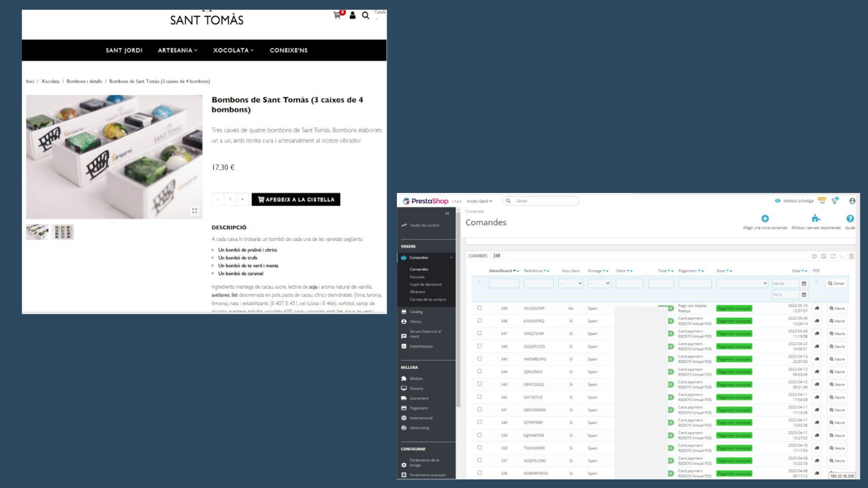This screenshot has width=868, height=488.
Task: Click the delivery truck icon for order 345
Action: tap(817, 359)
